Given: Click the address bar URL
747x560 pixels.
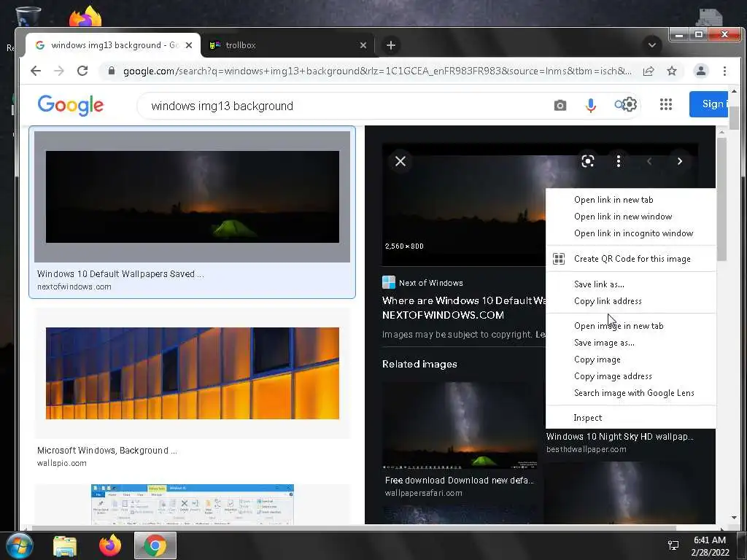Looking at the screenshot, I should coord(376,71).
